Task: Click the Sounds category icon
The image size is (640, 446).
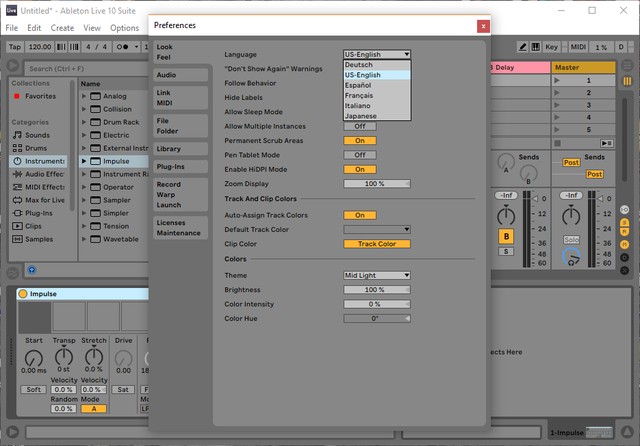Action: [17, 135]
